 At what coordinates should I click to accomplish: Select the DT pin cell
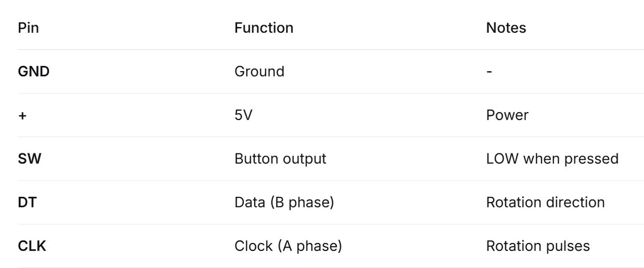(27, 202)
